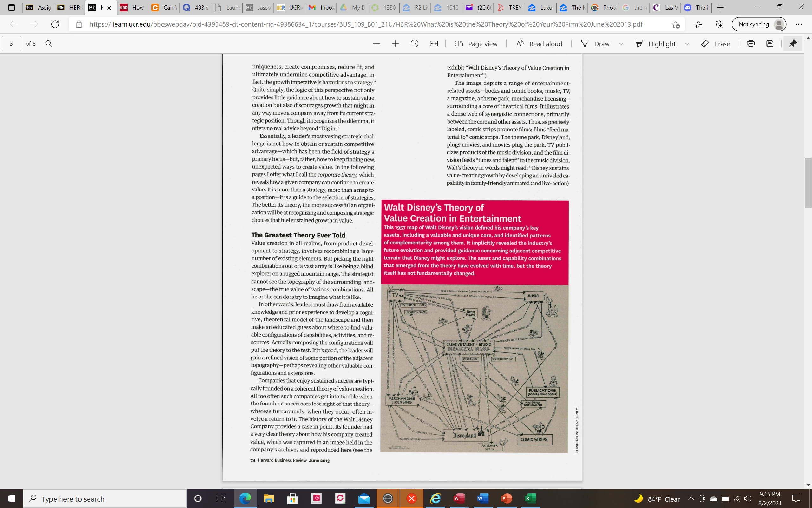Click the vertical scrollbar thumb

click(808, 183)
